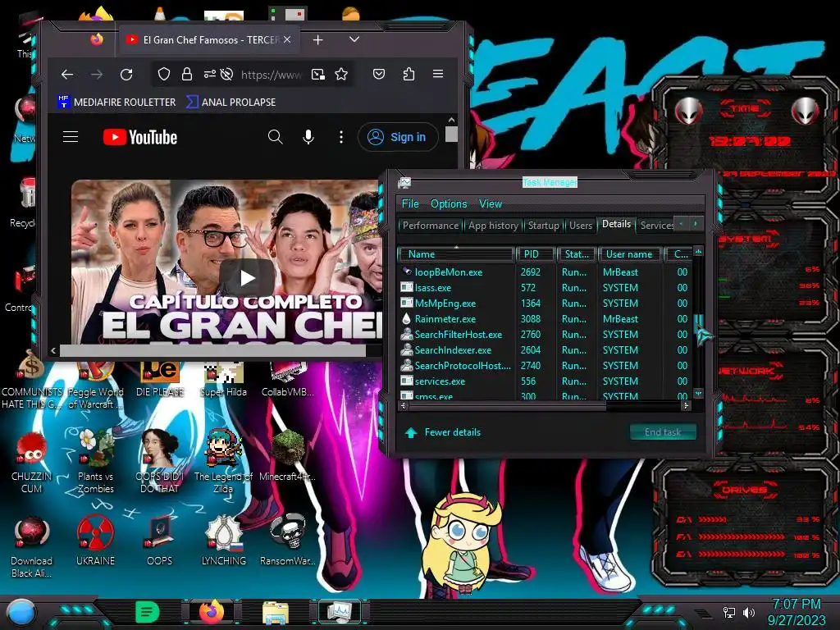
Task: Close the El Gran Chef Famosos tab
Action: click(x=287, y=39)
